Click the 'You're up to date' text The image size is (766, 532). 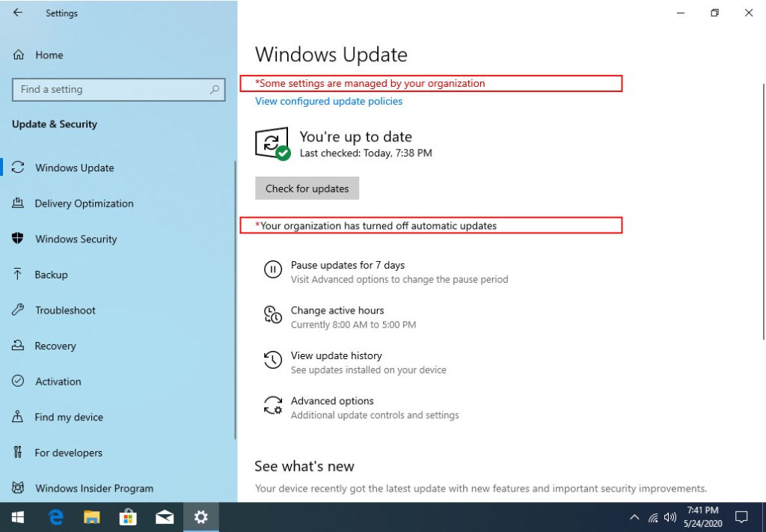point(355,136)
